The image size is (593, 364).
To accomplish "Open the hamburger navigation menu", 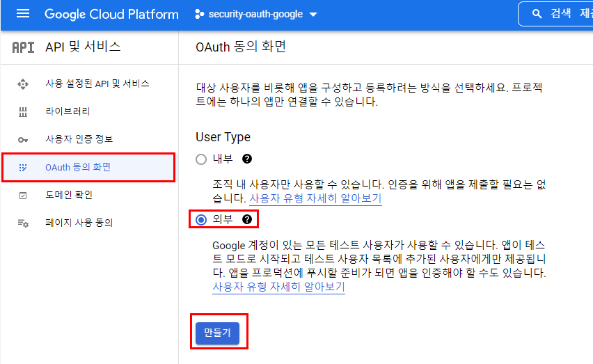I will click(x=23, y=14).
